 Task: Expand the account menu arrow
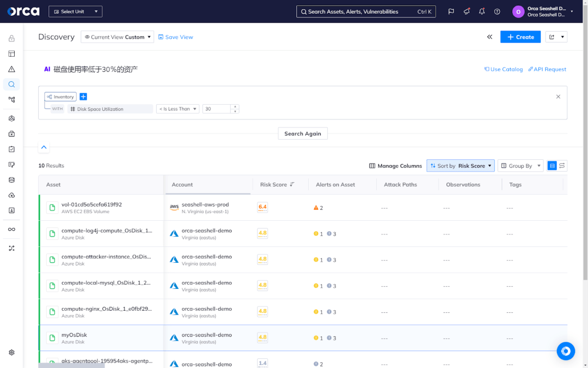[572, 11]
